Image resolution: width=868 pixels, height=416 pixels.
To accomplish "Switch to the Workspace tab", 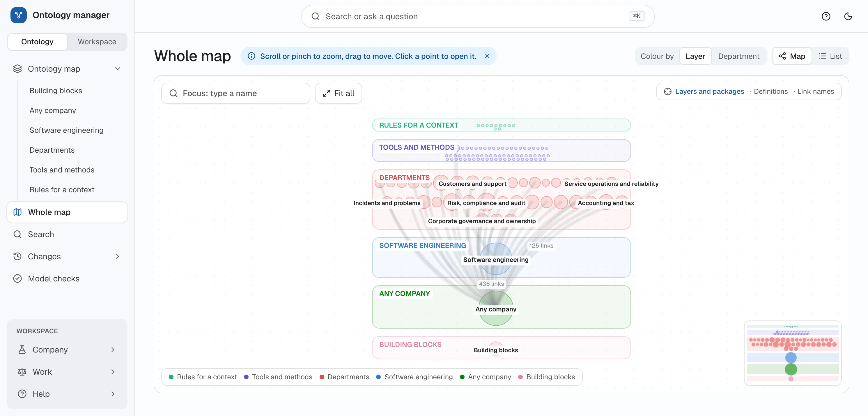I will pos(97,42).
